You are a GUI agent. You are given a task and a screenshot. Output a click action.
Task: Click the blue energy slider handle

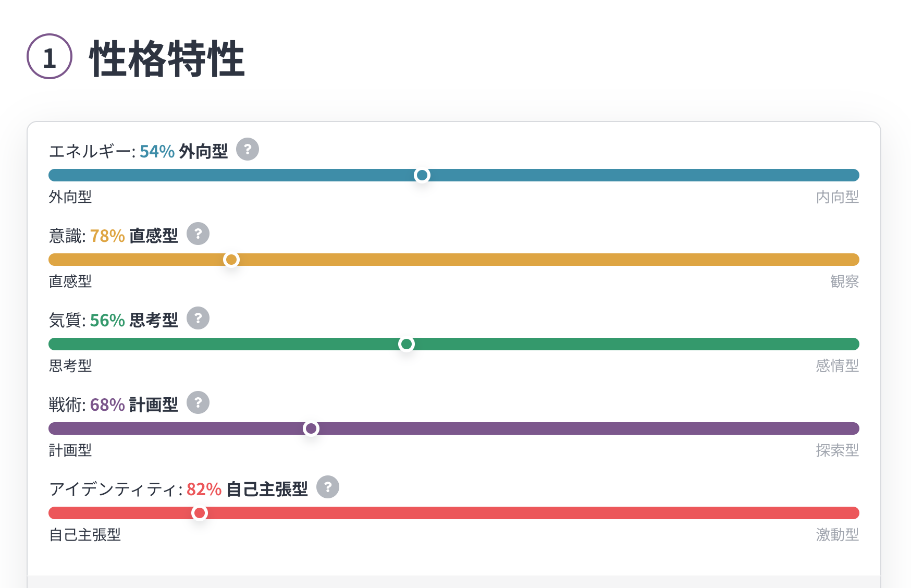[x=422, y=175]
